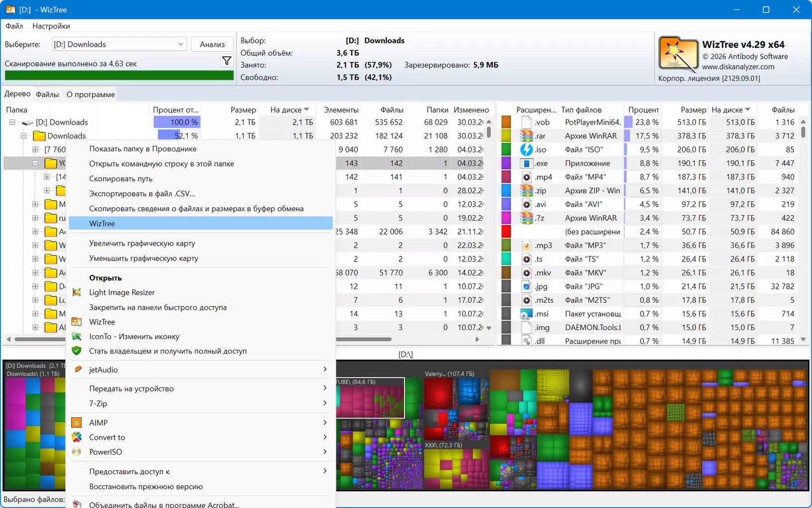Click the IconTo change icon entry icon

(77, 337)
